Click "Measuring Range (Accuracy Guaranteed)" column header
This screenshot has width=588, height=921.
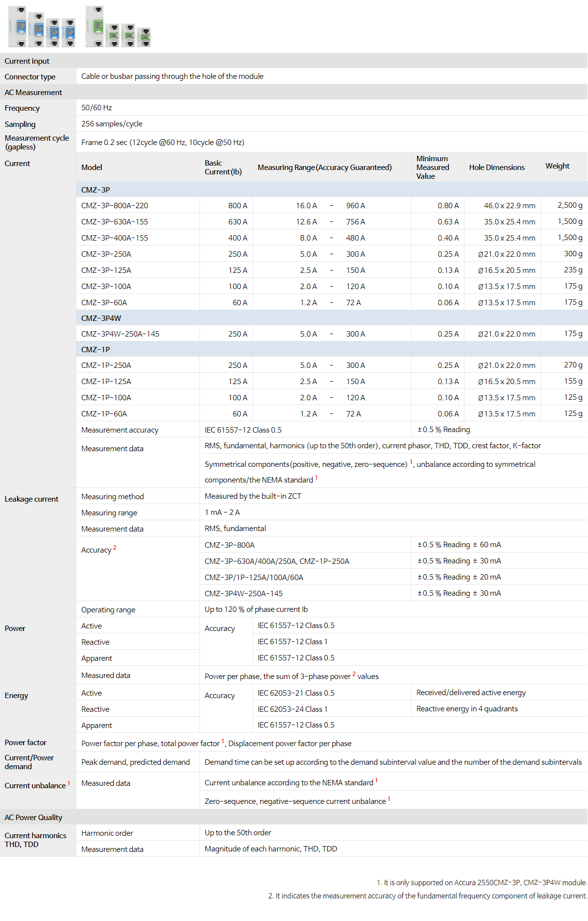point(325,168)
